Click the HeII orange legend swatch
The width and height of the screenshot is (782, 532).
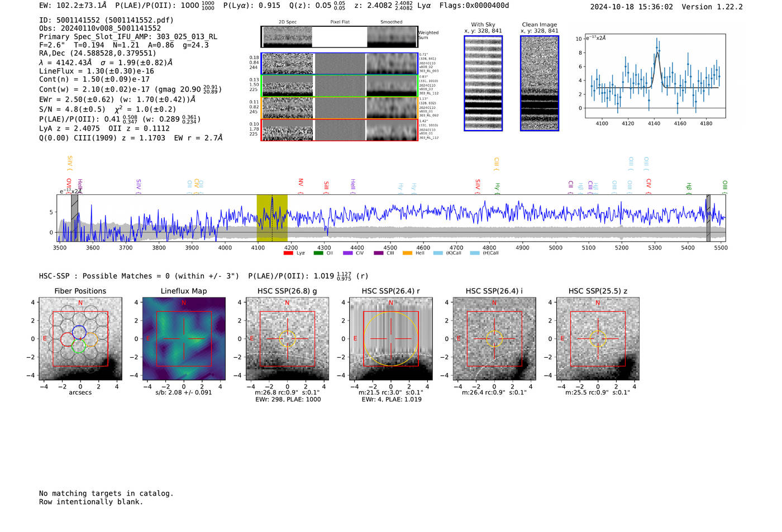pos(408,253)
